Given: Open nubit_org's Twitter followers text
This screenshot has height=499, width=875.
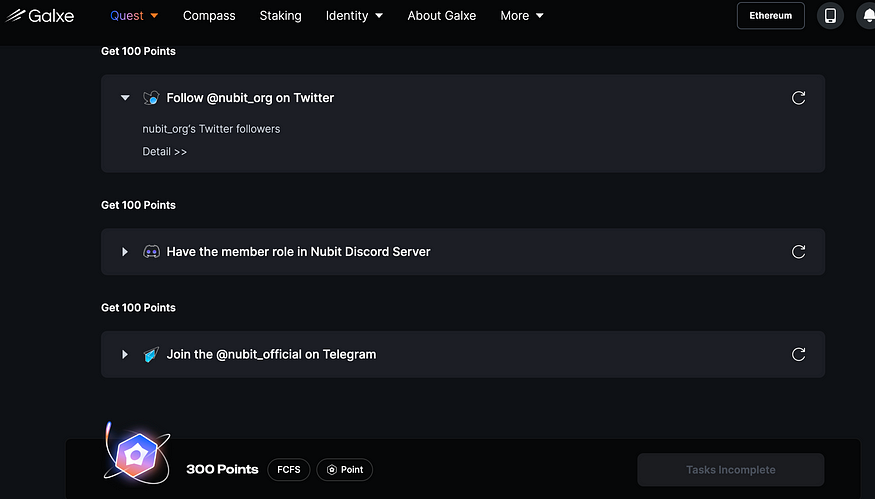Looking at the screenshot, I should coord(211,129).
